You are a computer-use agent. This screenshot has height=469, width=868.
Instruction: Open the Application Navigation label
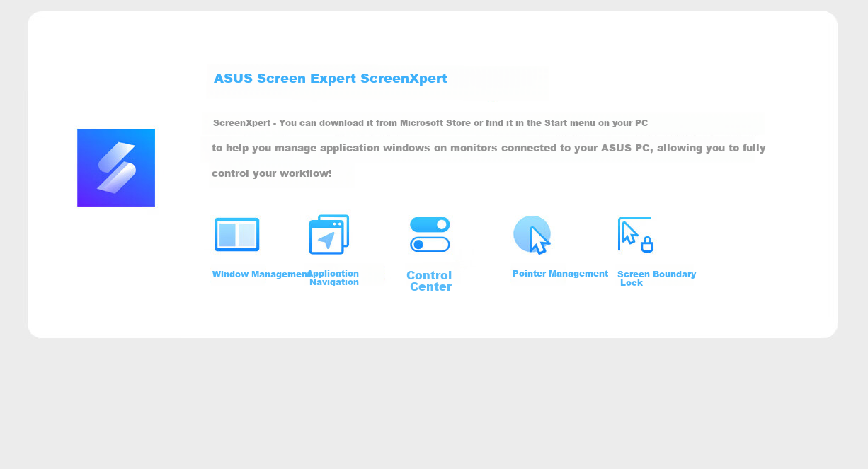pyautogui.click(x=333, y=278)
